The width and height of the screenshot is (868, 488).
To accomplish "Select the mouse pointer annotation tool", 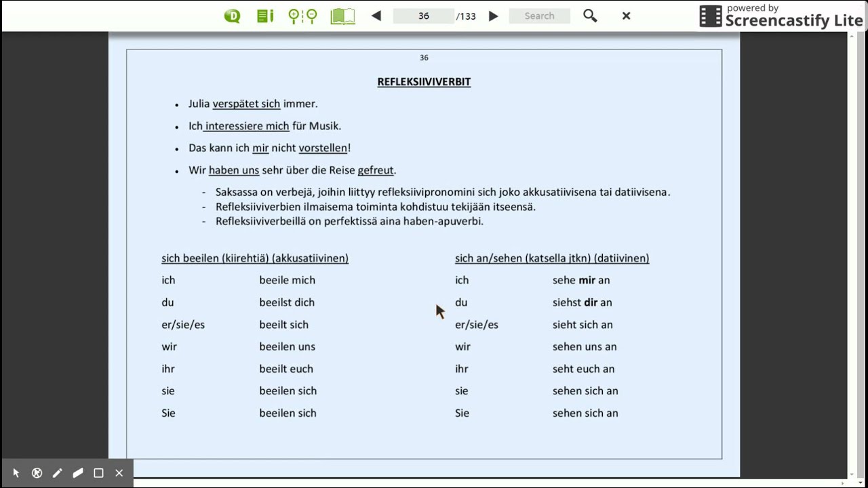I will click(x=16, y=473).
